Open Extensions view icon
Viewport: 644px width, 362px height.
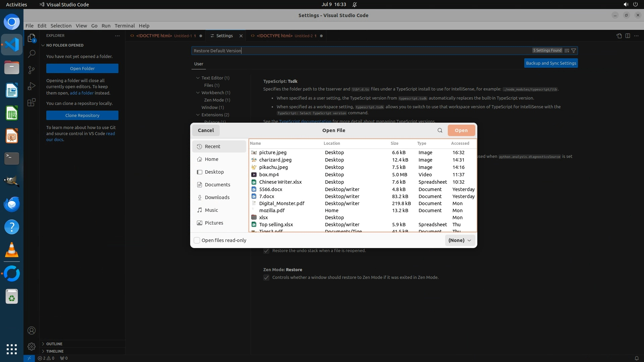click(x=32, y=102)
